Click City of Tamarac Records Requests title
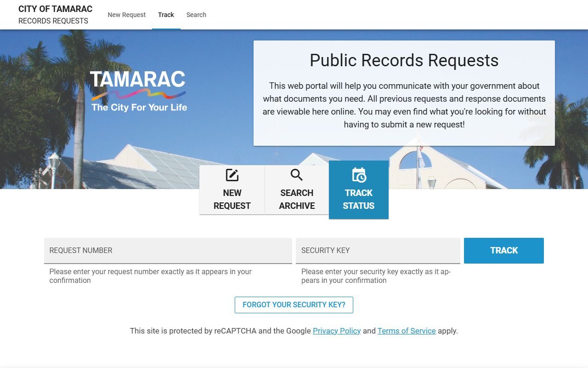 (x=55, y=15)
